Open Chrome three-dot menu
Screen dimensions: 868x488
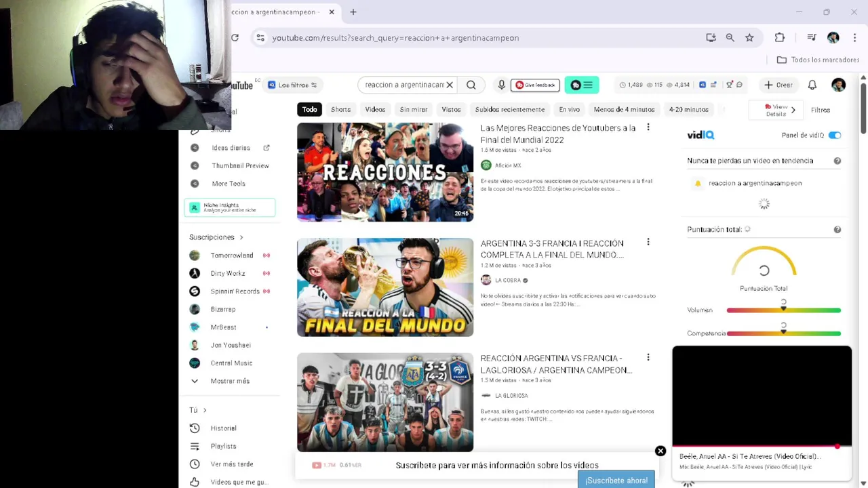pyautogui.click(x=854, y=38)
